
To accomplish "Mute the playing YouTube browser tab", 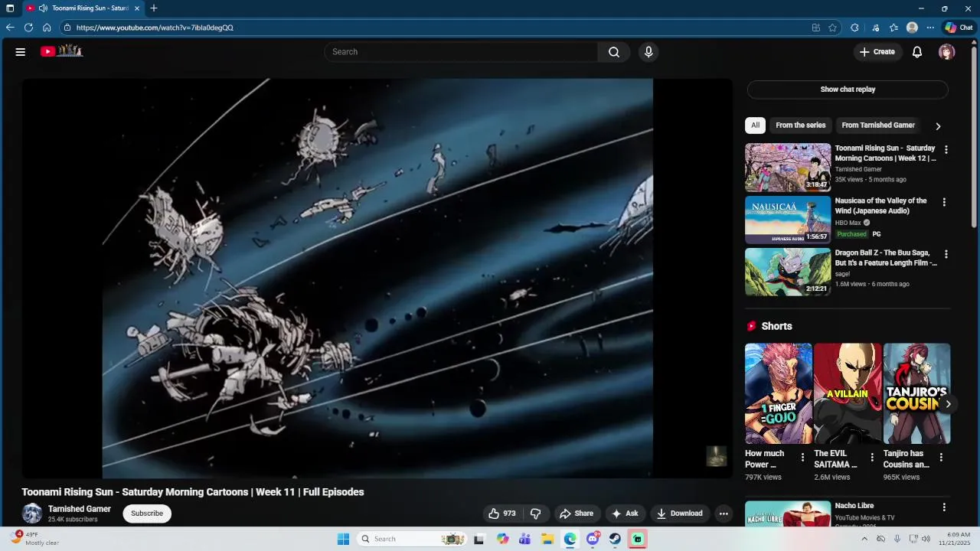I will click(x=43, y=8).
